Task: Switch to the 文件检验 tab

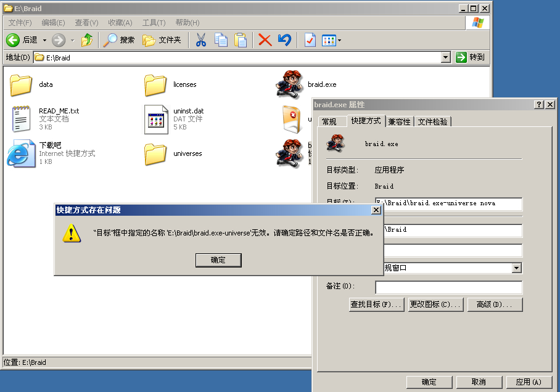Action: tap(432, 122)
